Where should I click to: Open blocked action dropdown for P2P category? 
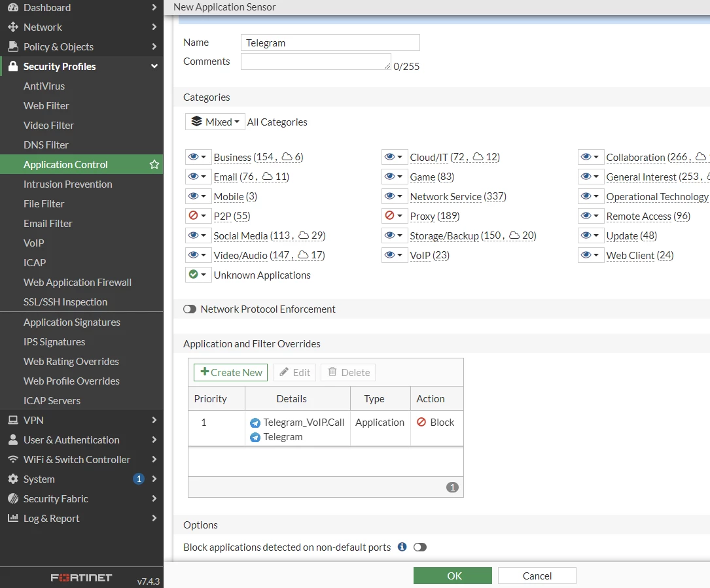[198, 215]
